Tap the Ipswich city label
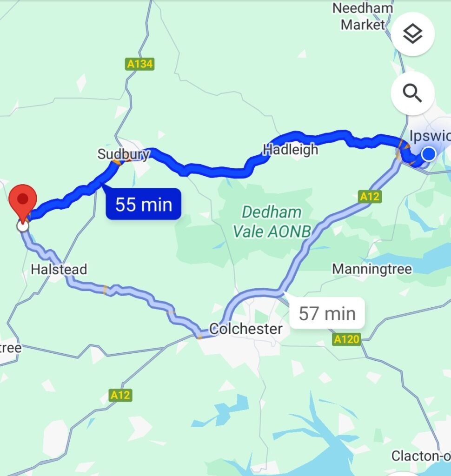 click(x=430, y=136)
